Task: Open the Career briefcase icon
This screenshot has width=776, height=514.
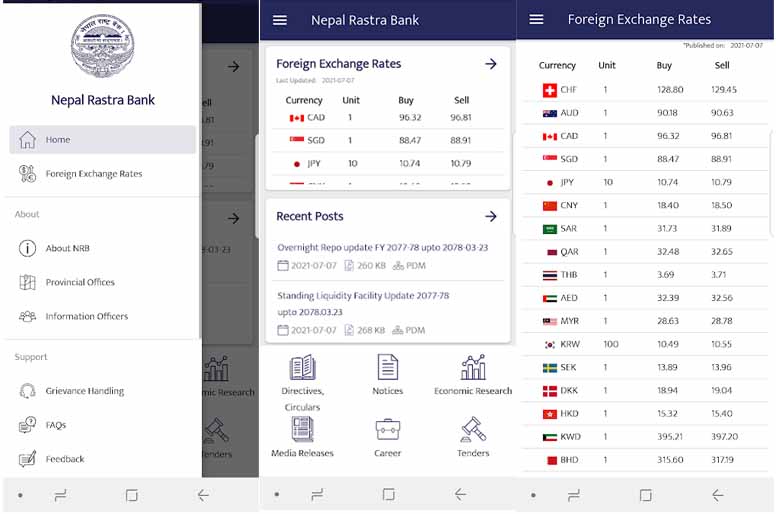Action: [x=388, y=429]
